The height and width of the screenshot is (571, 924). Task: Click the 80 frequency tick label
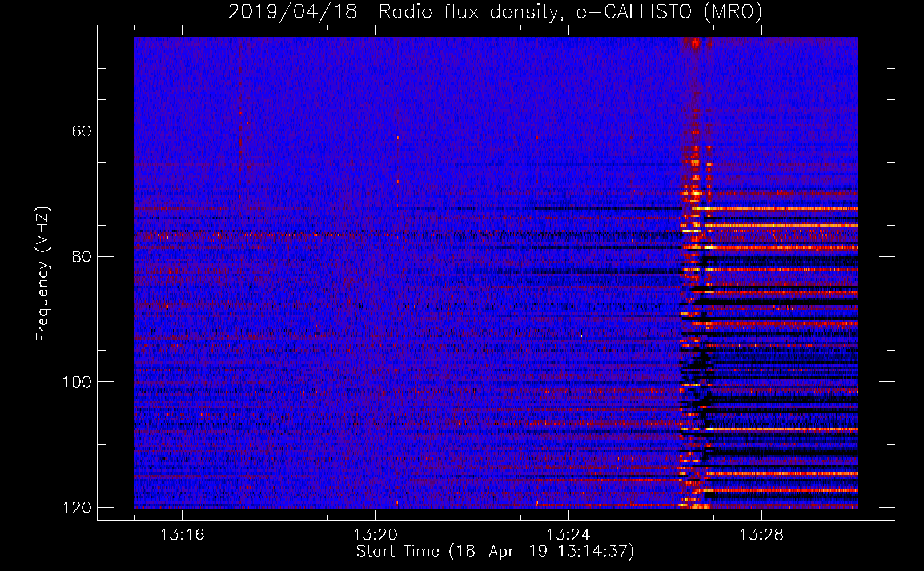(x=81, y=256)
